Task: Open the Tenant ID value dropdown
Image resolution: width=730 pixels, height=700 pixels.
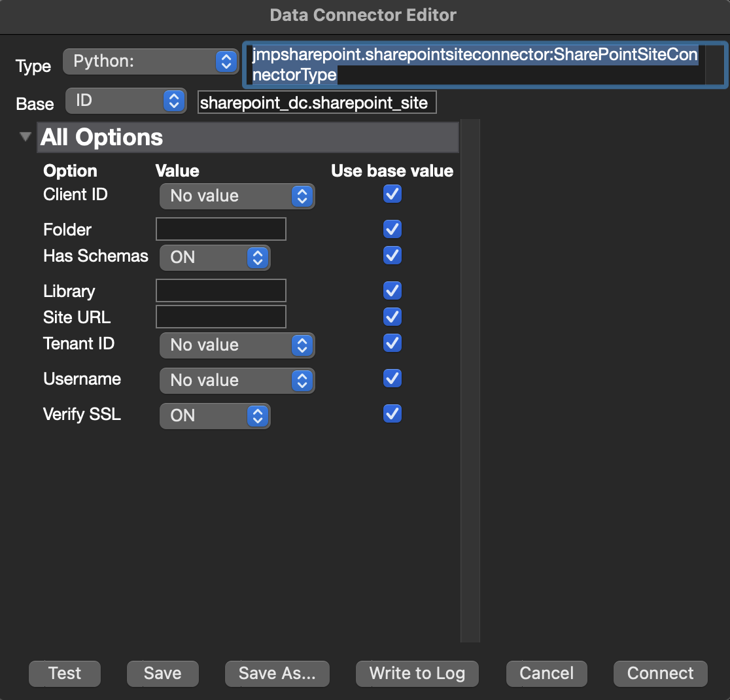Action: point(237,345)
